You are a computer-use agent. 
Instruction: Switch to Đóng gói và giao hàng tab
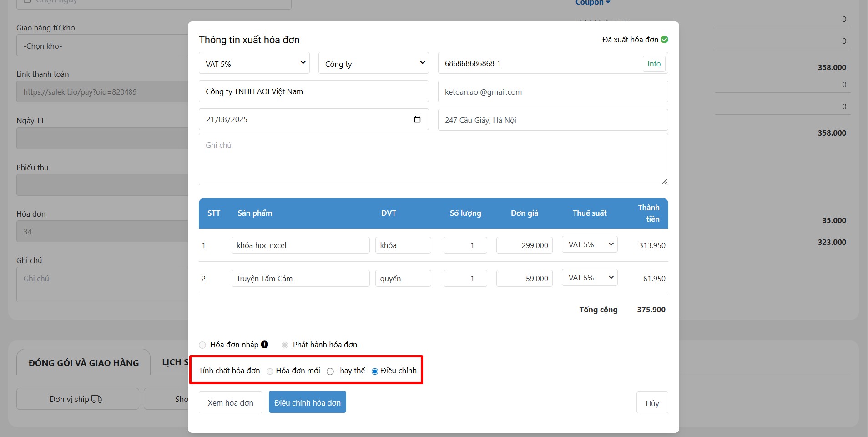84,363
